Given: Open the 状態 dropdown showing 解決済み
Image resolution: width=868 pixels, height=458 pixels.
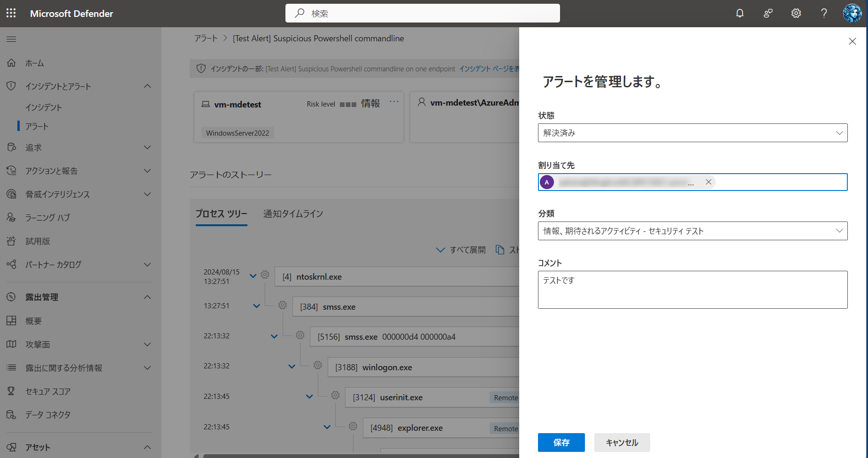Looking at the screenshot, I should click(x=692, y=133).
